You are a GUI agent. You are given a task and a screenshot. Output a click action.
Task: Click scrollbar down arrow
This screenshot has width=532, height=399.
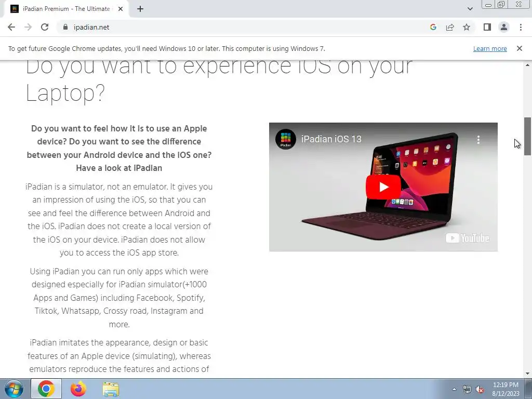pyautogui.click(x=527, y=374)
